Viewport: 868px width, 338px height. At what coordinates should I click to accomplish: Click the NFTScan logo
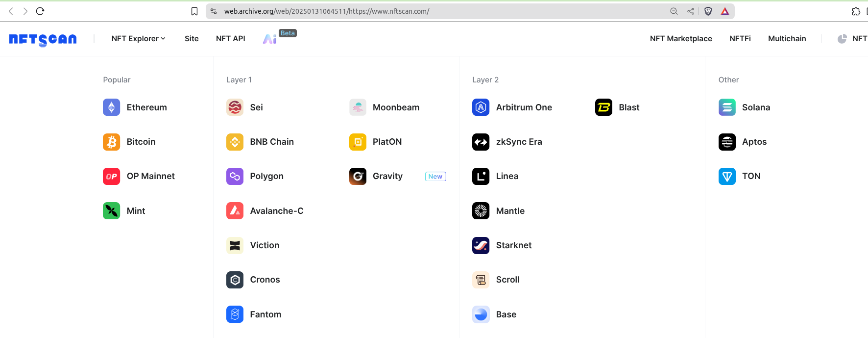point(43,39)
